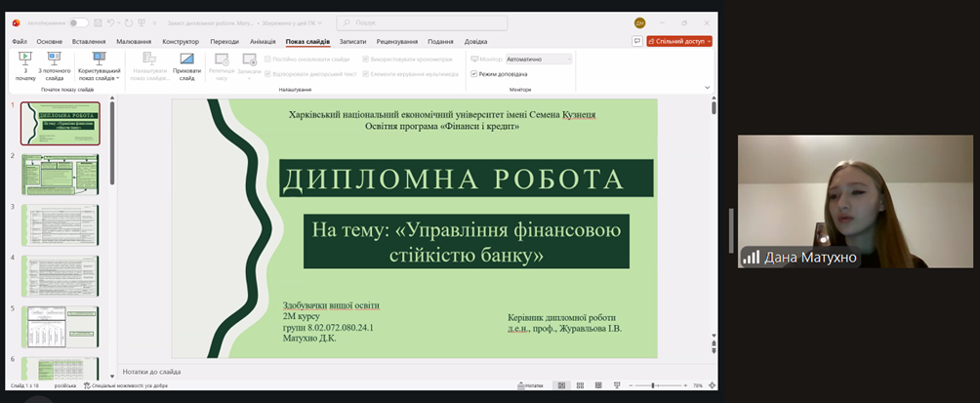Start slideshow from current slide
Screen dimensions: 980x403
coord(53,65)
